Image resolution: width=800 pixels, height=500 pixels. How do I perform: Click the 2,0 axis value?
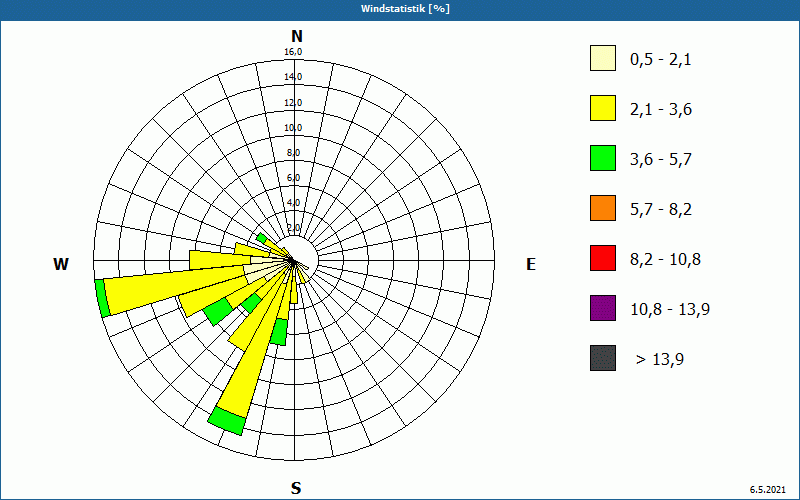293,228
